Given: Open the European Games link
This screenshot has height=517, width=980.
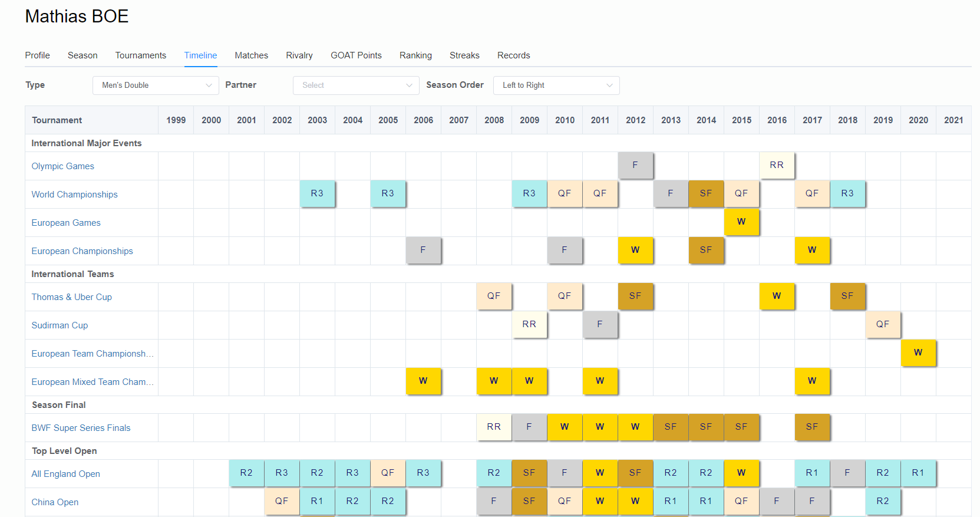Looking at the screenshot, I should tap(66, 223).
